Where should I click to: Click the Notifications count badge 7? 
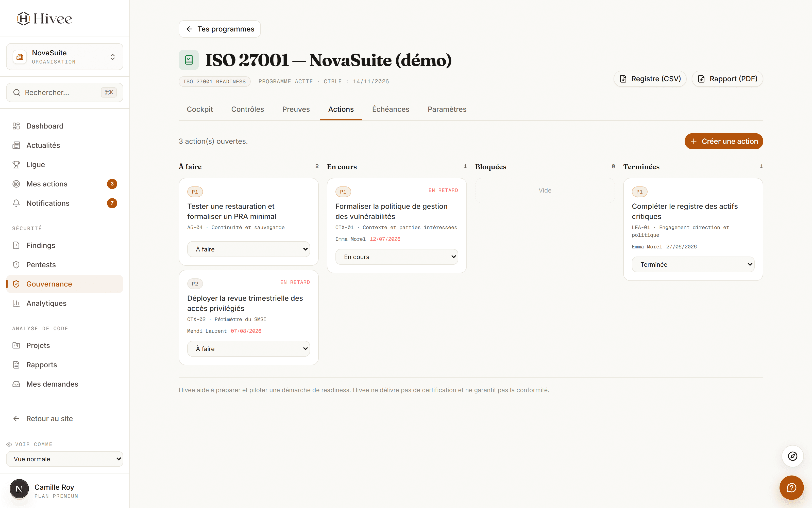(x=112, y=203)
